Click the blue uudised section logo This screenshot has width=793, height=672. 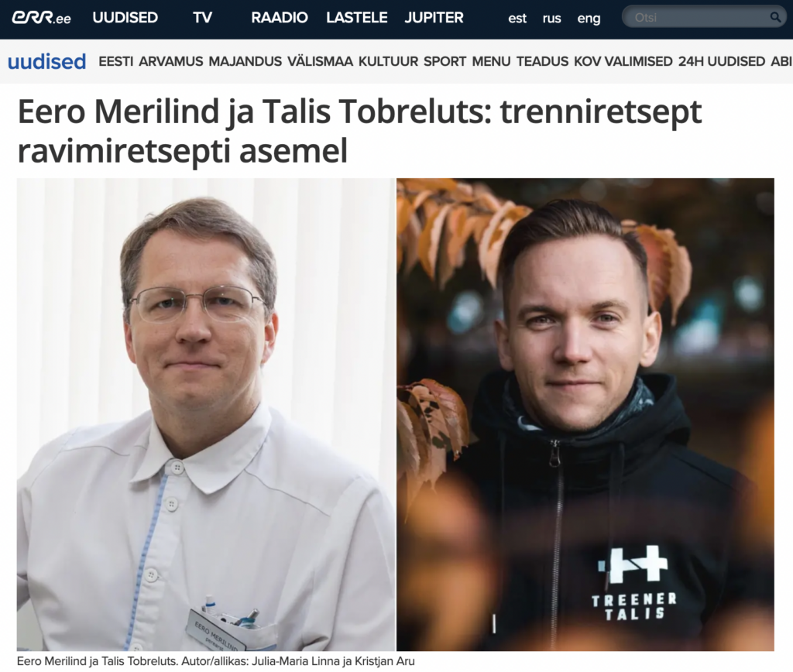(x=47, y=62)
